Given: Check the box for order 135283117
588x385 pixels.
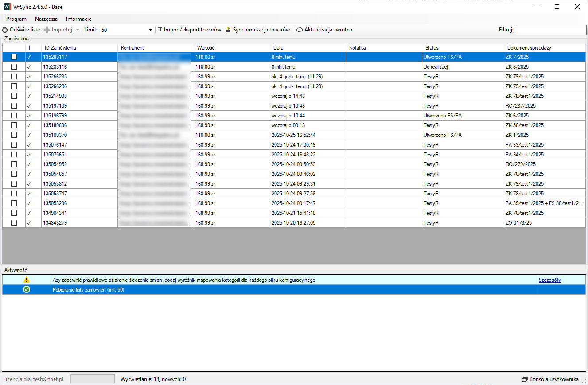Looking at the screenshot, I should (x=14, y=57).
